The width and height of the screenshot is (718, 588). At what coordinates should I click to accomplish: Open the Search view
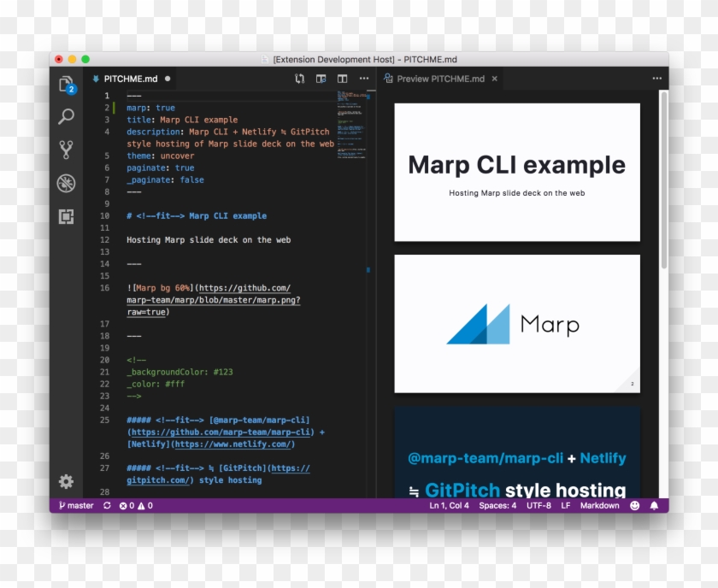66,116
